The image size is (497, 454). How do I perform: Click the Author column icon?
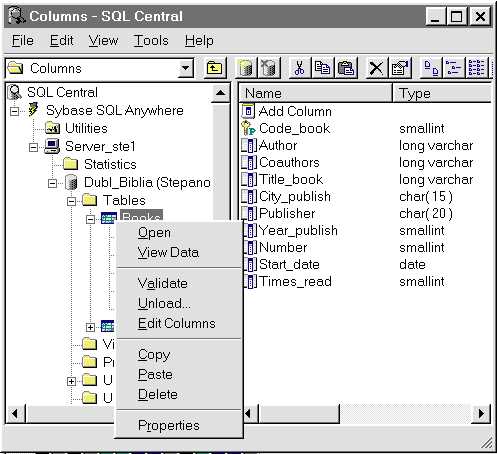[249, 145]
